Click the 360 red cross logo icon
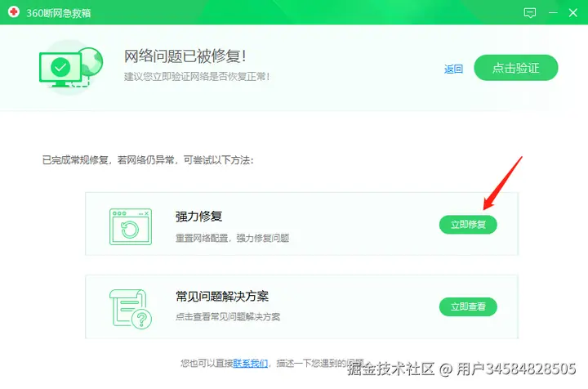 (14, 12)
